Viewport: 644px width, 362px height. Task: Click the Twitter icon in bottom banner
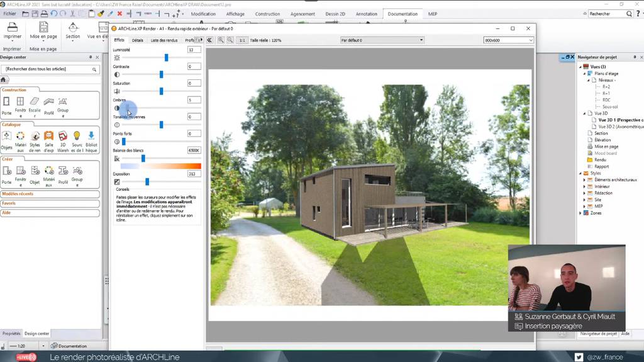click(579, 357)
